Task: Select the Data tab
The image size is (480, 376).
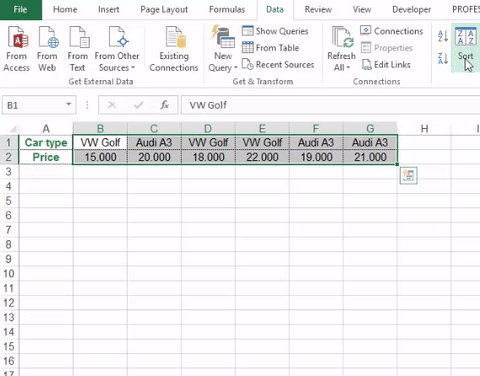Action: tap(275, 10)
